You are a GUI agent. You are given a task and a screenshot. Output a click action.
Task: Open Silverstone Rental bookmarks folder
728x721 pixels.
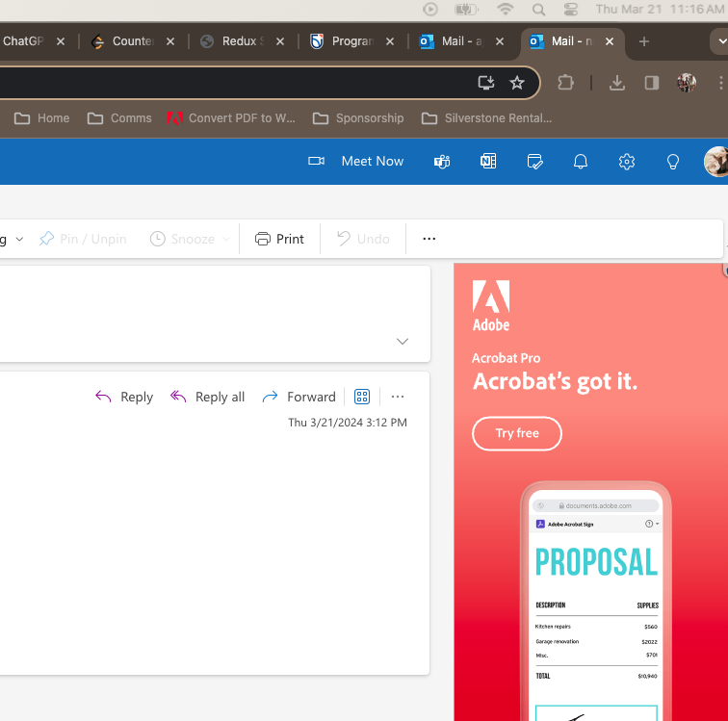tap(486, 118)
